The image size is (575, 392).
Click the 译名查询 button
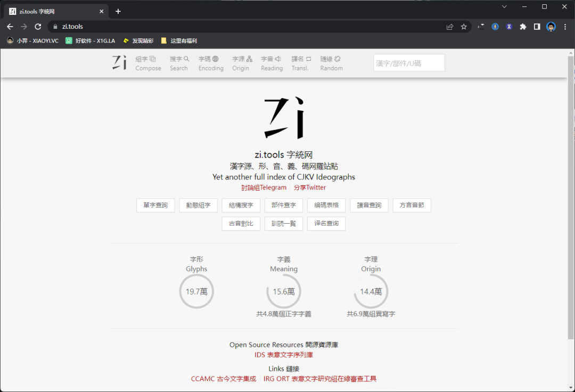(326, 224)
